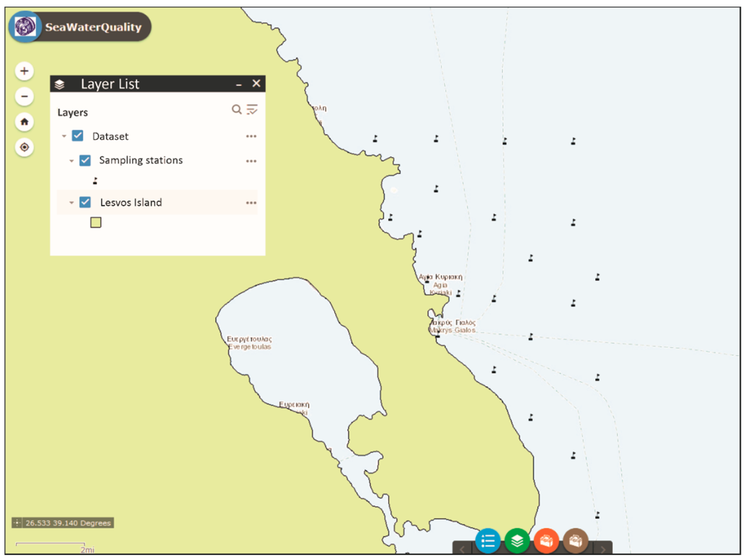
Task: Open the orange toolbox widget
Action: click(x=546, y=541)
